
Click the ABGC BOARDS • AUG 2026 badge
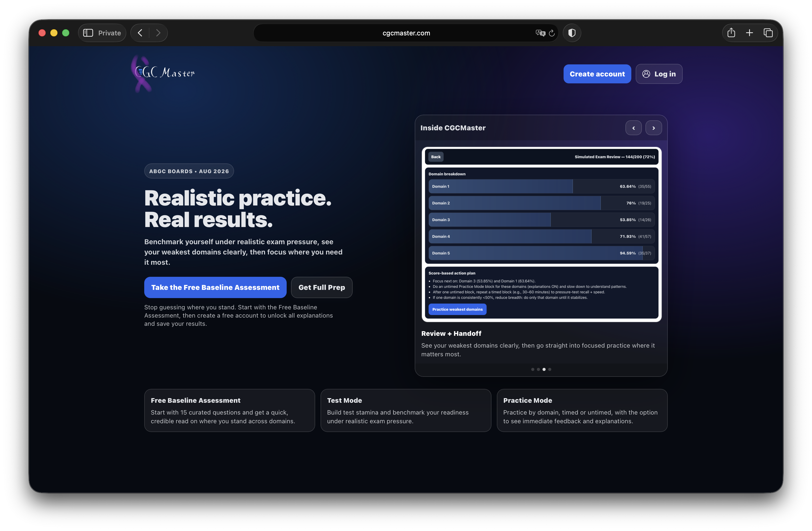pyautogui.click(x=189, y=171)
